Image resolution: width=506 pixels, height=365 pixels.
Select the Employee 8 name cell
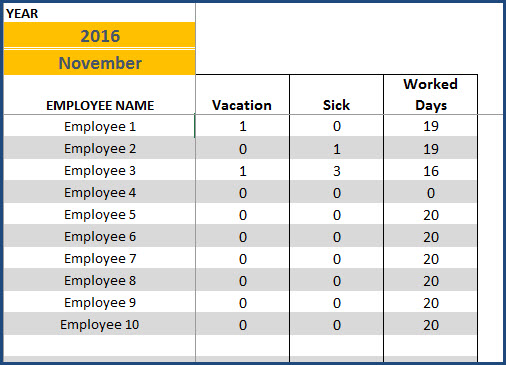point(100,280)
